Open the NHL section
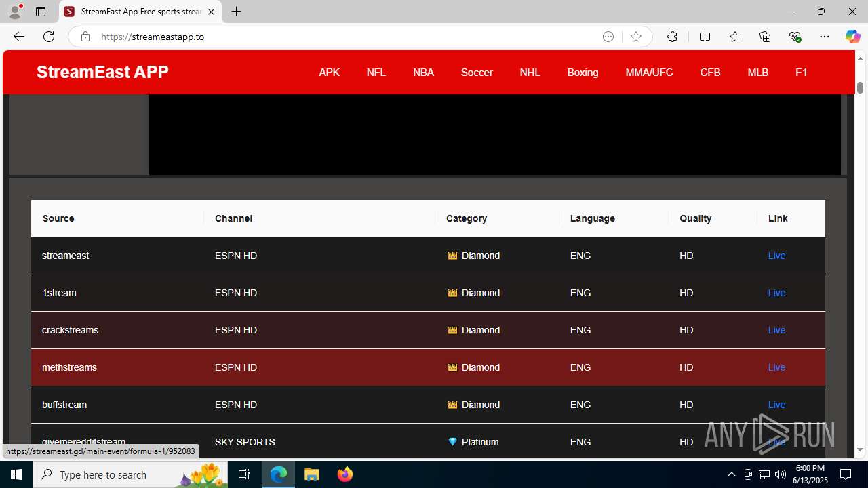The height and width of the screenshot is (488, 868). pos(530,72)
